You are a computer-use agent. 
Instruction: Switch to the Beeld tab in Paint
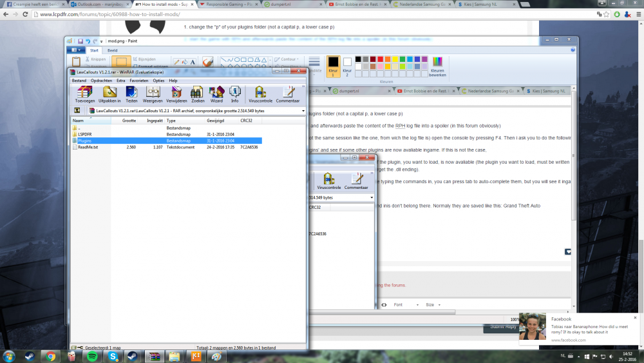tap(112, 50)
